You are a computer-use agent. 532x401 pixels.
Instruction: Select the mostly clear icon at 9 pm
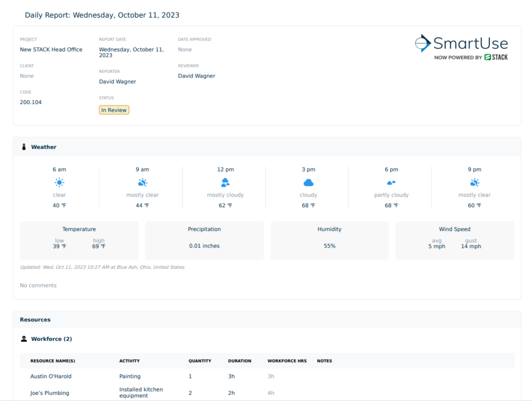pyautogui.click(x=474, y=182)
